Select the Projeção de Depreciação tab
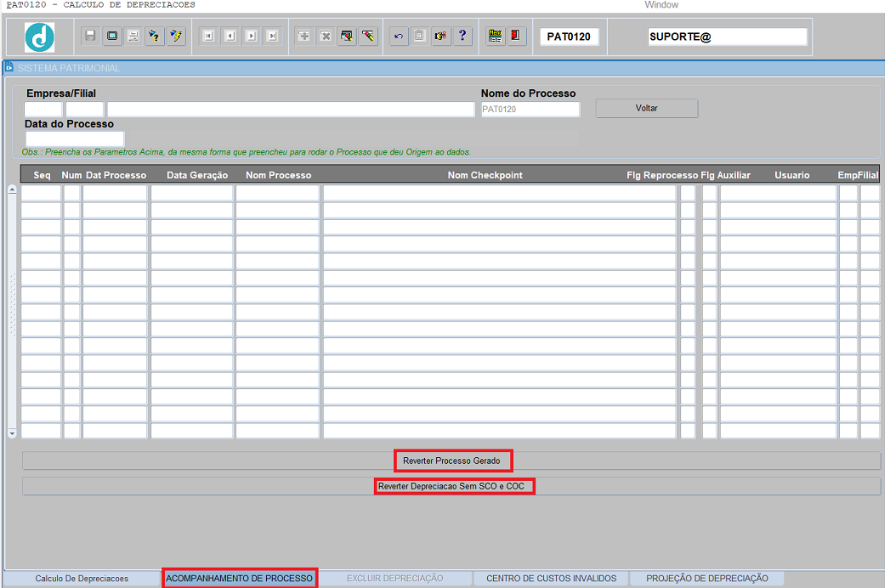 707,579
